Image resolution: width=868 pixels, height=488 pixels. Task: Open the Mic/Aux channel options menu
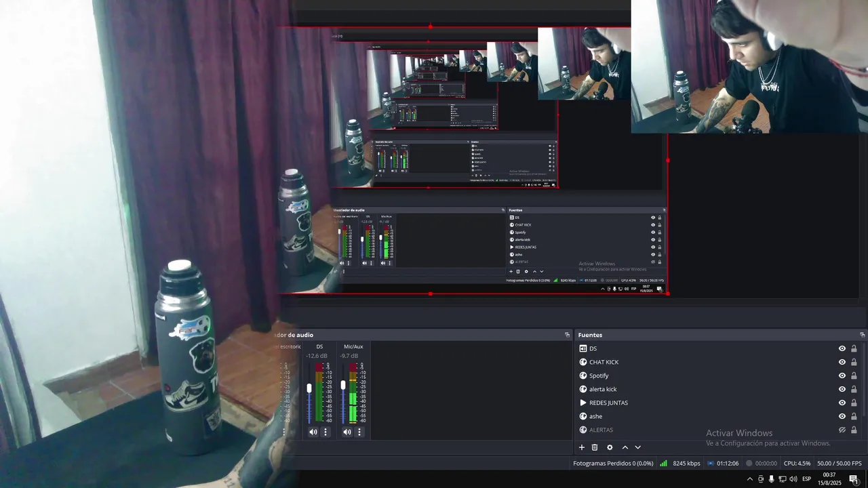pyautogui.click(x=359, y=432)
